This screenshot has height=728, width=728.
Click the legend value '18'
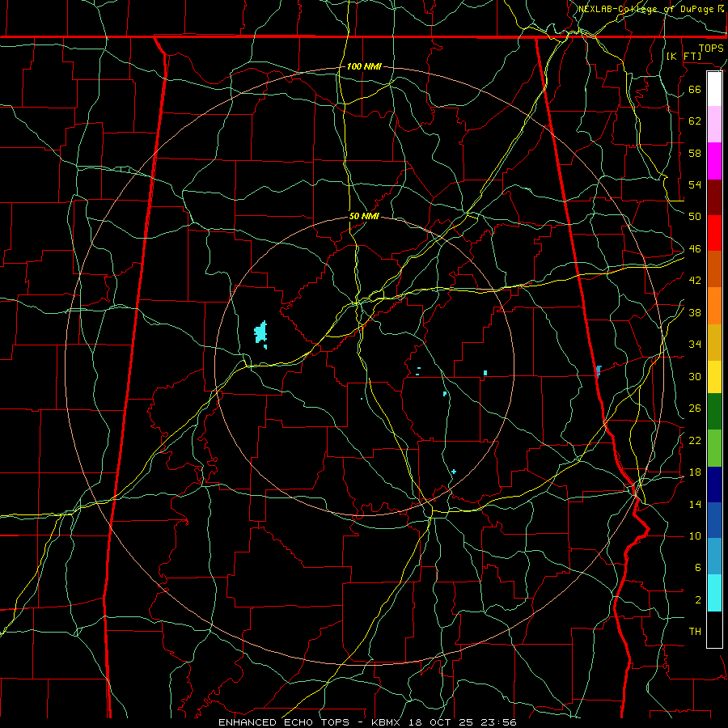[x=695, y=472]
